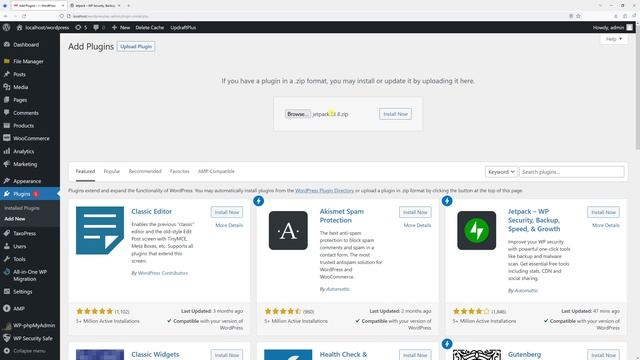This screenshot has height=360, width=640.
Task: Click the Analytics bar chart icon
Action: (x=7, y=151)
